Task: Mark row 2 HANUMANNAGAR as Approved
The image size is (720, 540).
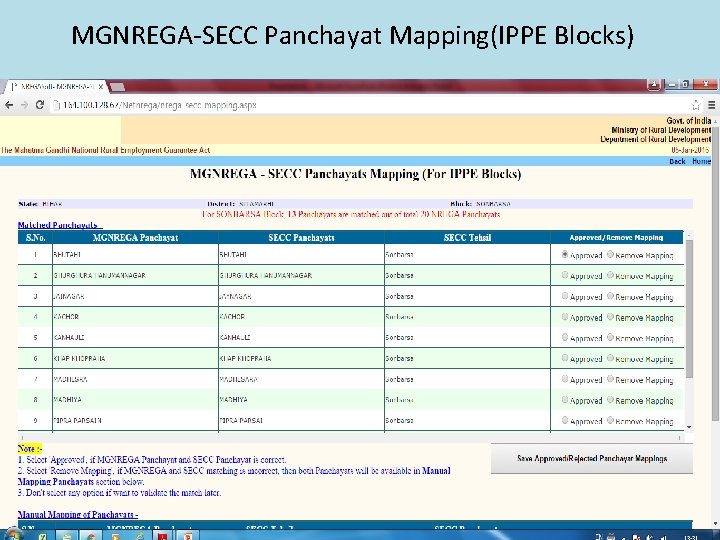Action: tap(565, 275)
